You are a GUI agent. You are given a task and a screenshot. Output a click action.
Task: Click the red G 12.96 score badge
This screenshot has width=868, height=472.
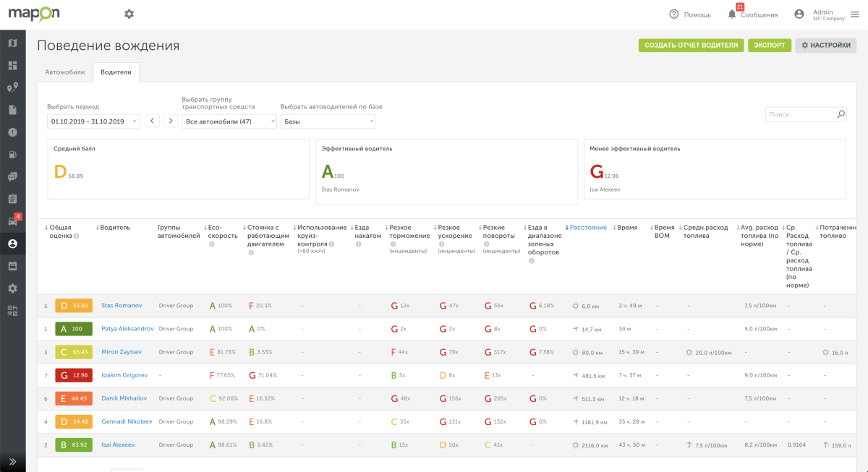pyautogui.click(x=73, y=375)
